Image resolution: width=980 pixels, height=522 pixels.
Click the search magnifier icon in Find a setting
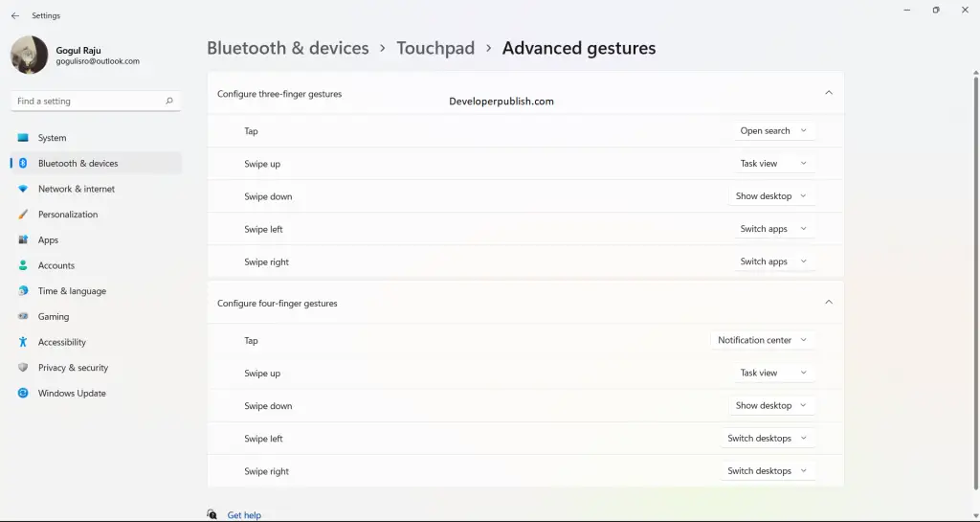(168, 101)
